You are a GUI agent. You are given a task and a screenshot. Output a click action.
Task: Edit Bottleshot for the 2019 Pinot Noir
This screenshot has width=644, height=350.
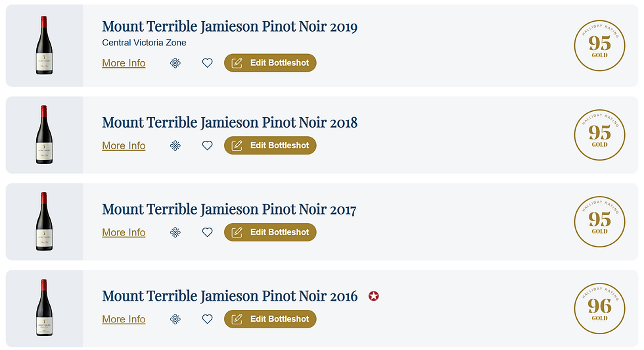click(x=270, y=63)
